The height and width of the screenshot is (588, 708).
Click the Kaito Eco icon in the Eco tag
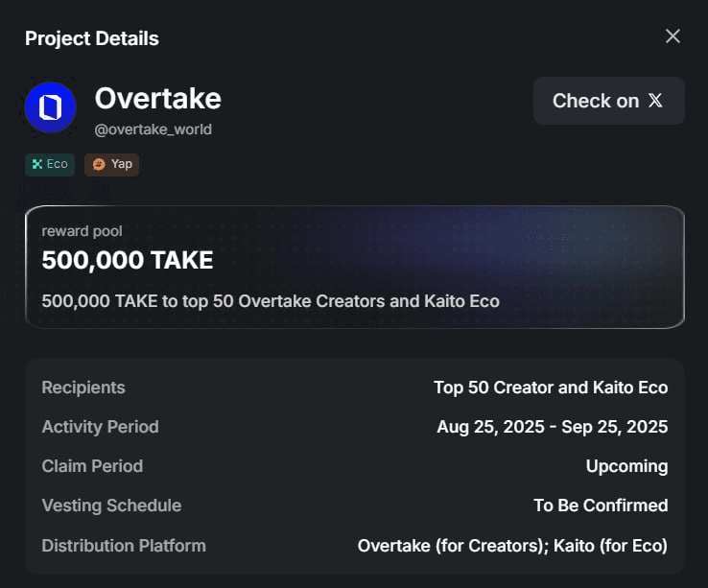[37, 164]
